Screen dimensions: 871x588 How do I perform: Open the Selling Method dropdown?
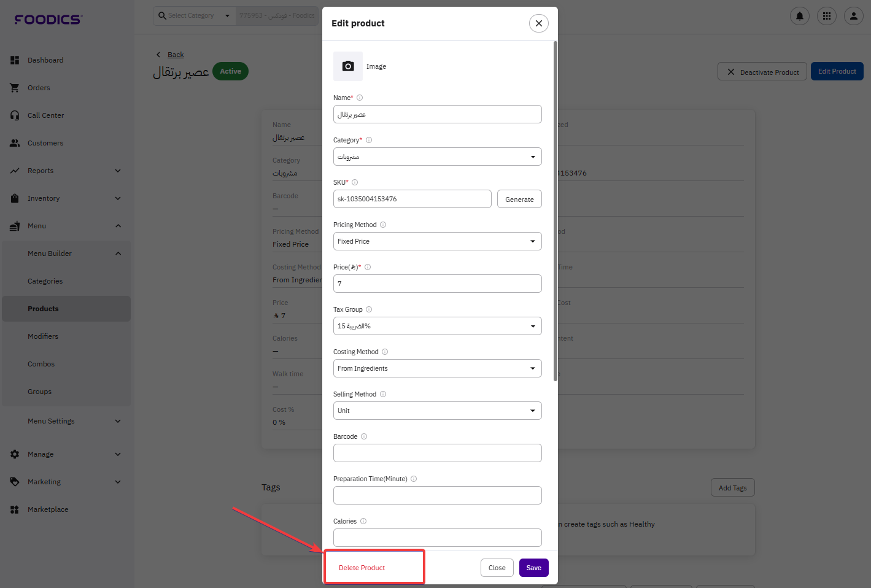437,411
